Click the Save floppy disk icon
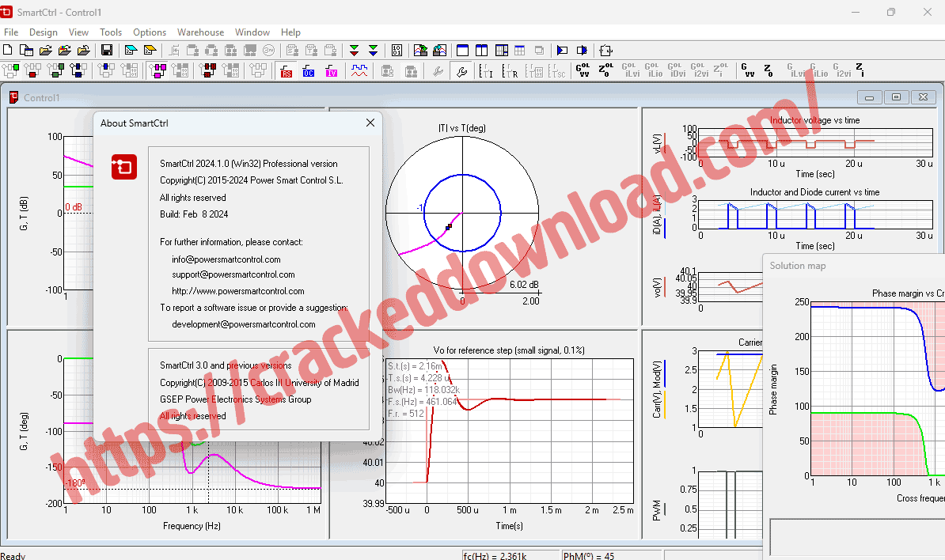This screenshot has width=945, height=560. [x=107, y=51]
